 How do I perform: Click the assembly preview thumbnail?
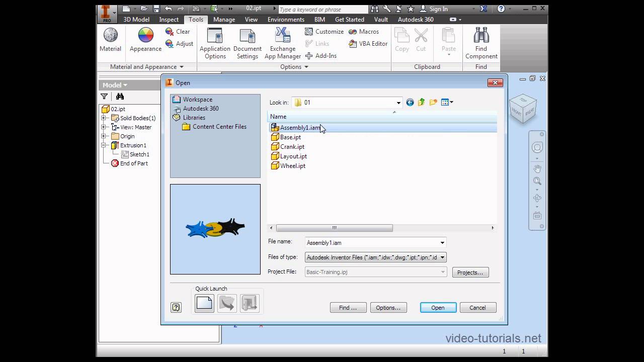[215, 229]
